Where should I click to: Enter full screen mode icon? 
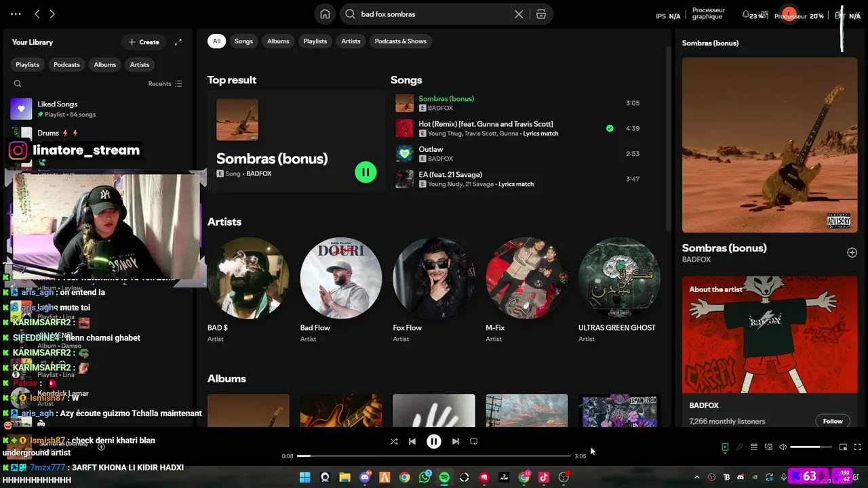[x=857, y=447]
